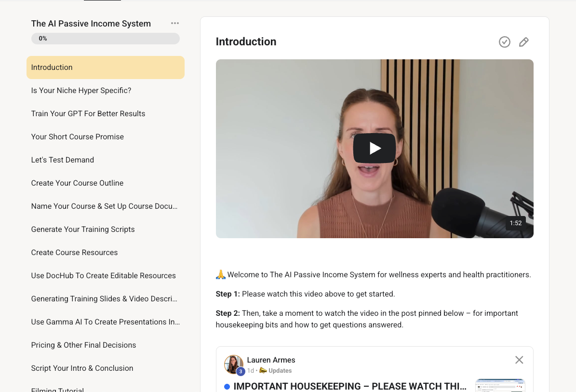Select the Introduction lesson

pyautogui.click(x=105, y=68)
